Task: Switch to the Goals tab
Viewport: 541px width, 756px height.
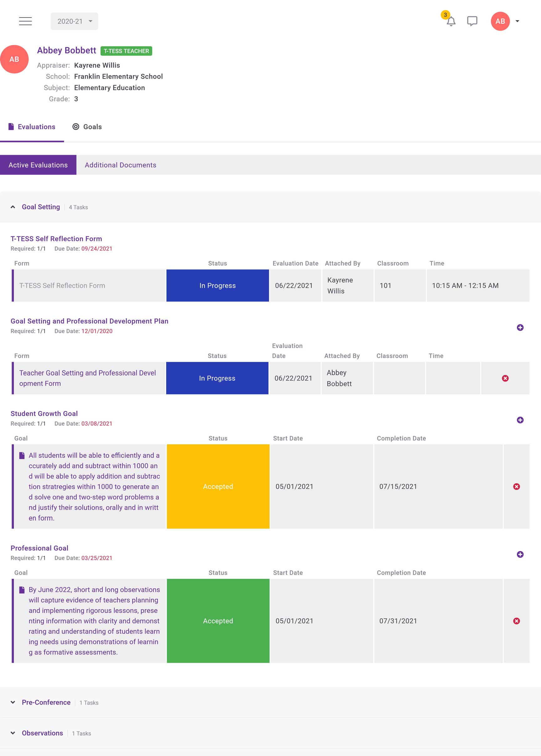Action: (x=87, y=127)
